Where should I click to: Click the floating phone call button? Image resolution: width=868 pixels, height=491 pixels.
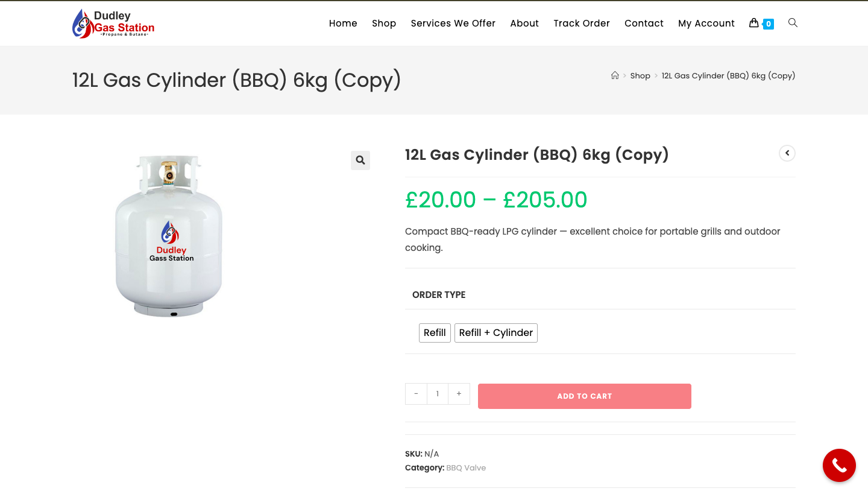coord(839,465)
